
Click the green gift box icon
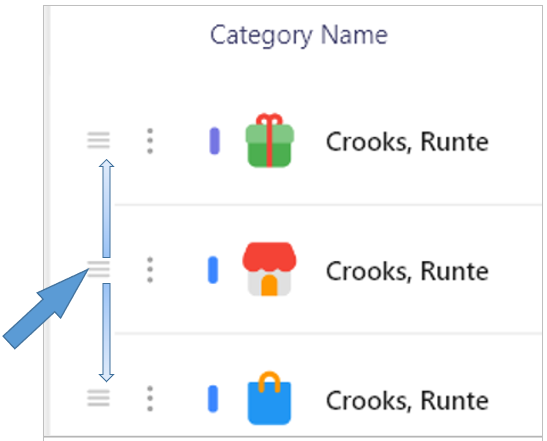(270, 140)
